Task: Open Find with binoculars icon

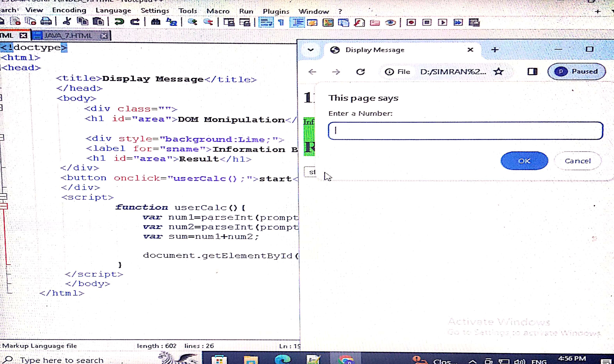Action: 155,22
